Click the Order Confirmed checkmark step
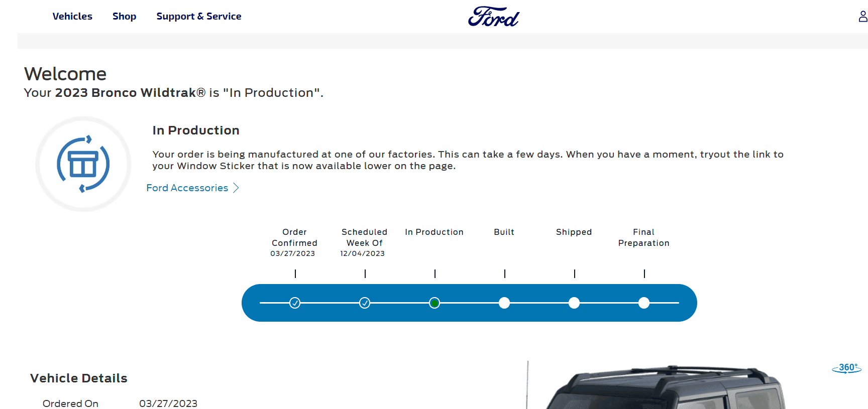Viewport: 868px width, 409px height. point(295,303)
